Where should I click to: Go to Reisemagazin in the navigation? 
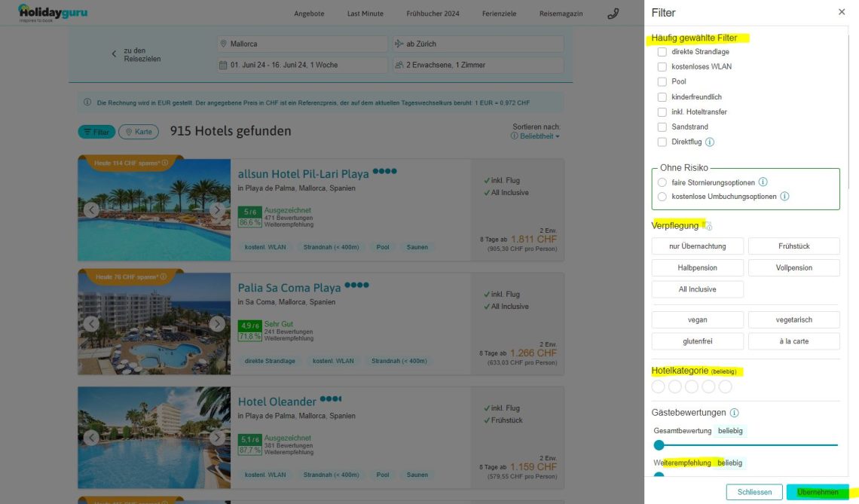point(561,14)
